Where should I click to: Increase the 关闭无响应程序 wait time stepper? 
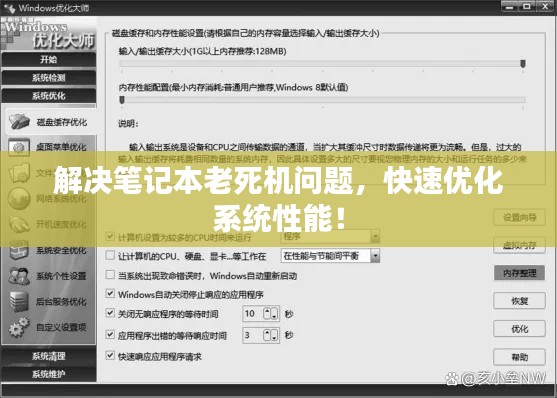(267, 311)
